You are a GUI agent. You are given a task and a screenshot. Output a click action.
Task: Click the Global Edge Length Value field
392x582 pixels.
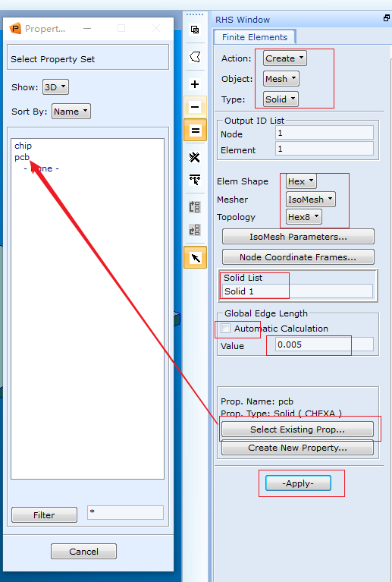(x=325, y=344)
